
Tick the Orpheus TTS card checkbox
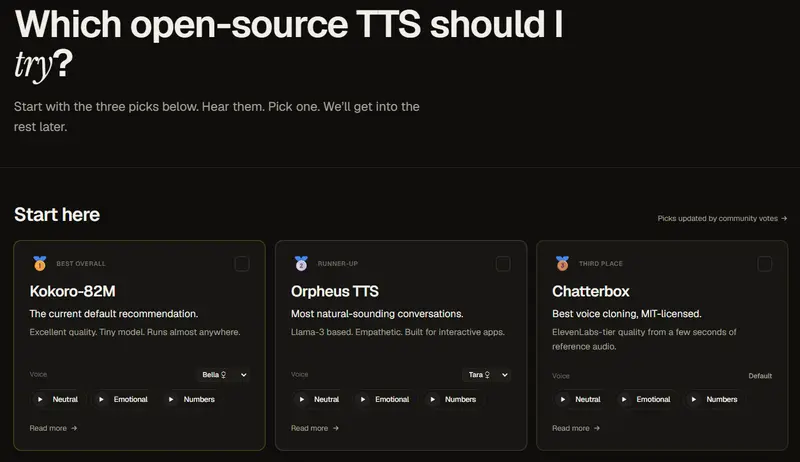(x=503, y=264)
